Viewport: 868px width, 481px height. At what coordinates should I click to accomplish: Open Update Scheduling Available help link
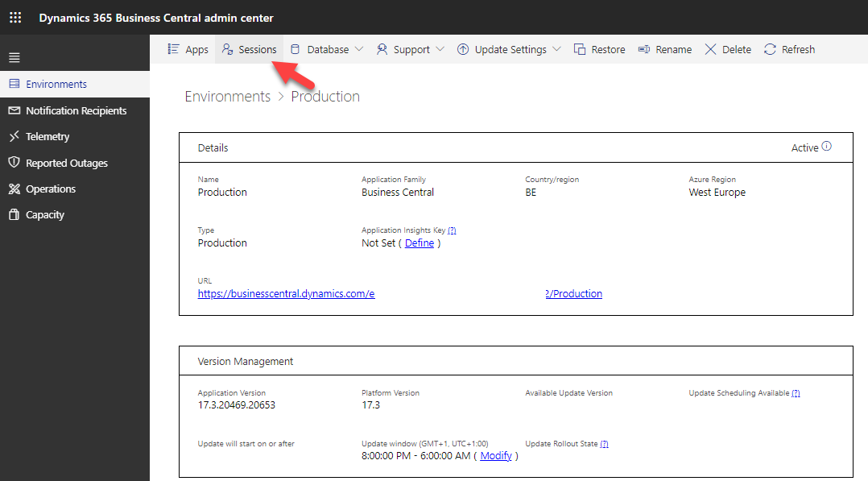point(796,393)
